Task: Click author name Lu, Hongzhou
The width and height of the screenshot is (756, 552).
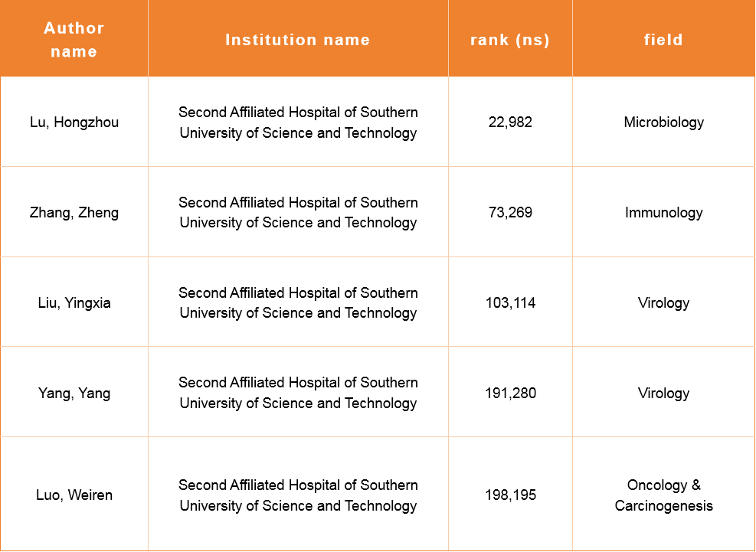Action: (x=74, y=122)
